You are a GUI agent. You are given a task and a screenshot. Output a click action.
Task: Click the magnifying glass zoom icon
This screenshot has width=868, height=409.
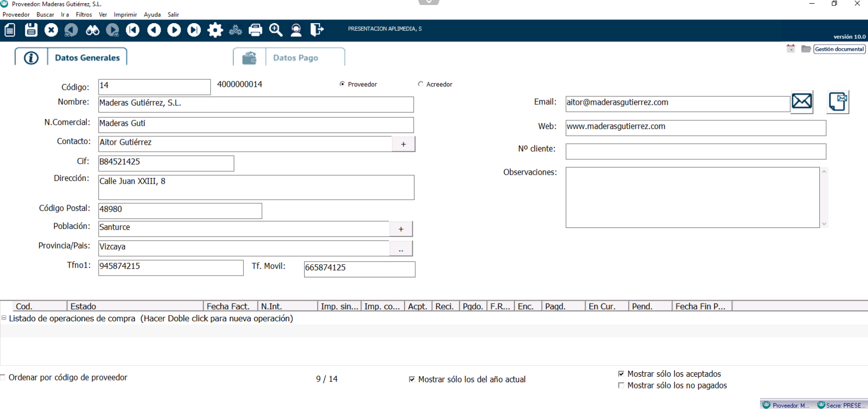(x=276, y=30)
